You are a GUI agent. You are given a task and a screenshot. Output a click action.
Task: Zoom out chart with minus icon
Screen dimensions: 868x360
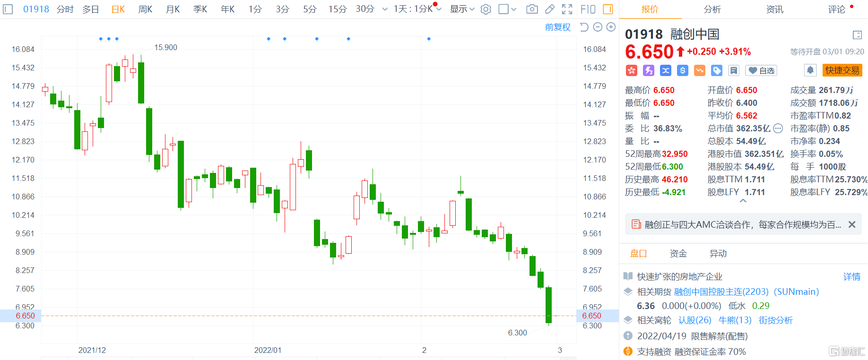click(598, 27)
